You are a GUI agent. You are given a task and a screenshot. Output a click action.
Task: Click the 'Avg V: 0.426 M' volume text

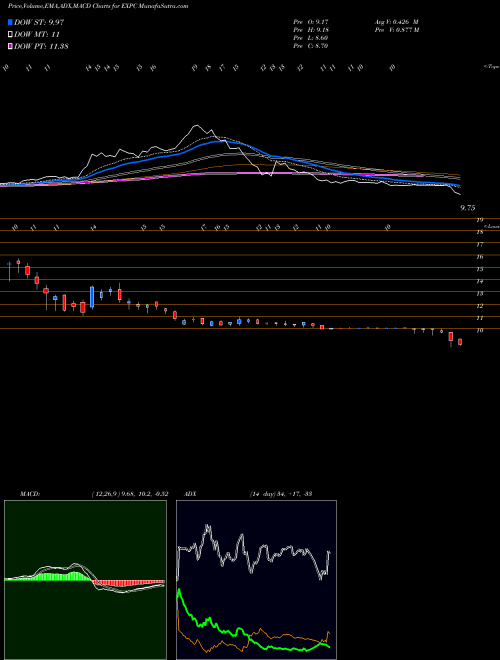[x=396, y=21]
